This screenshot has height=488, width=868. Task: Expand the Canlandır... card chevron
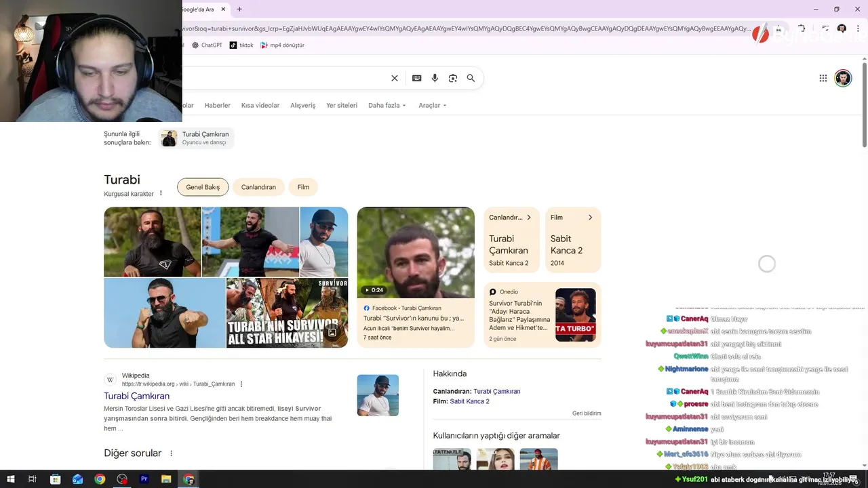(529, 218)
